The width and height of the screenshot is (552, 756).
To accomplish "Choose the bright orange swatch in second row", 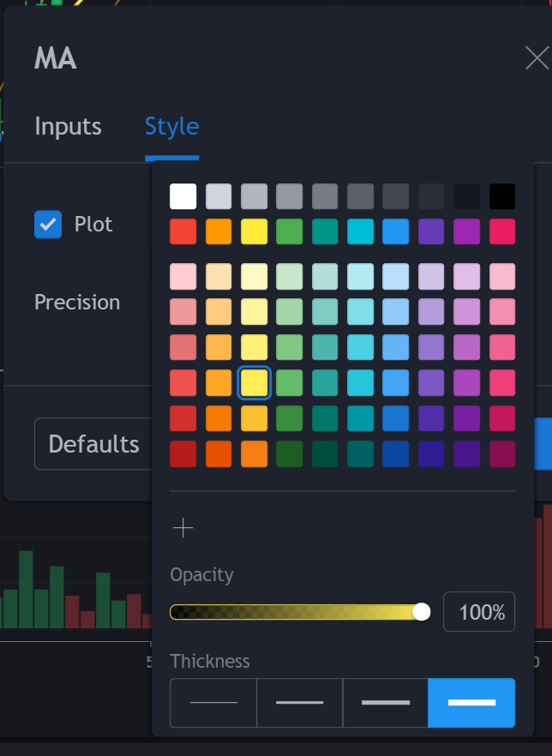I will [219, 231].
